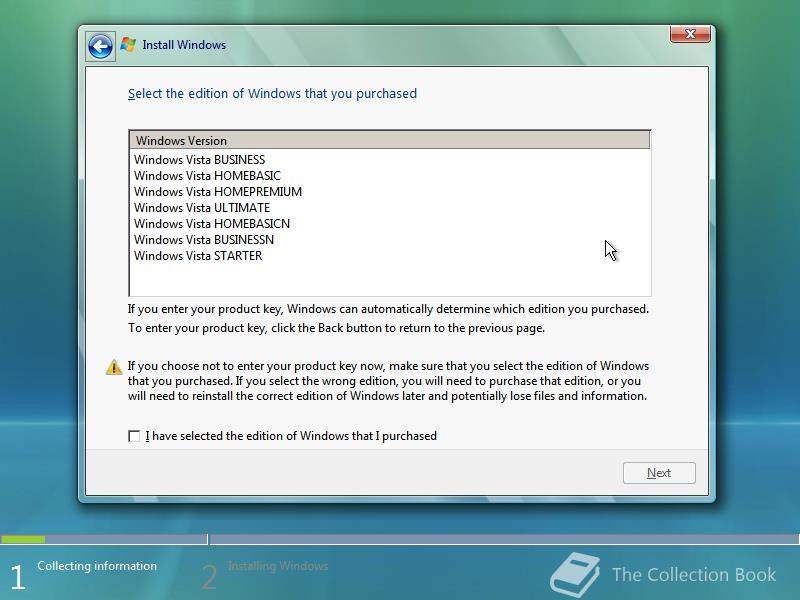Screen dimensions: 800x600
Task: Click the 'Install Windows' title text
Action: pos(184,45)
